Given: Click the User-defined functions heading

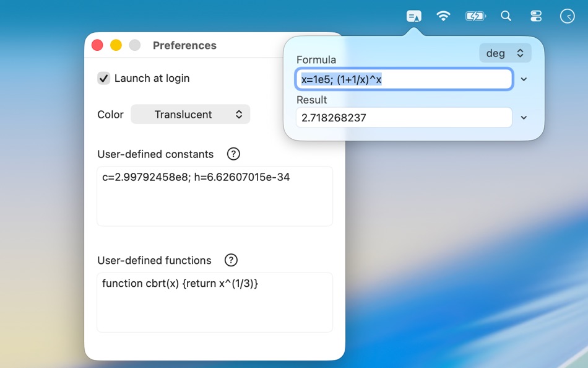Looking at the screenshot, I should click(x=154, y=261).
